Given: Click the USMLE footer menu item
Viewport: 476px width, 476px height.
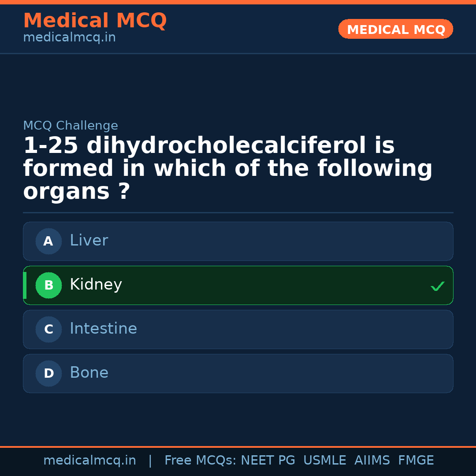Looking at the screenshot, I should [325, 460].
